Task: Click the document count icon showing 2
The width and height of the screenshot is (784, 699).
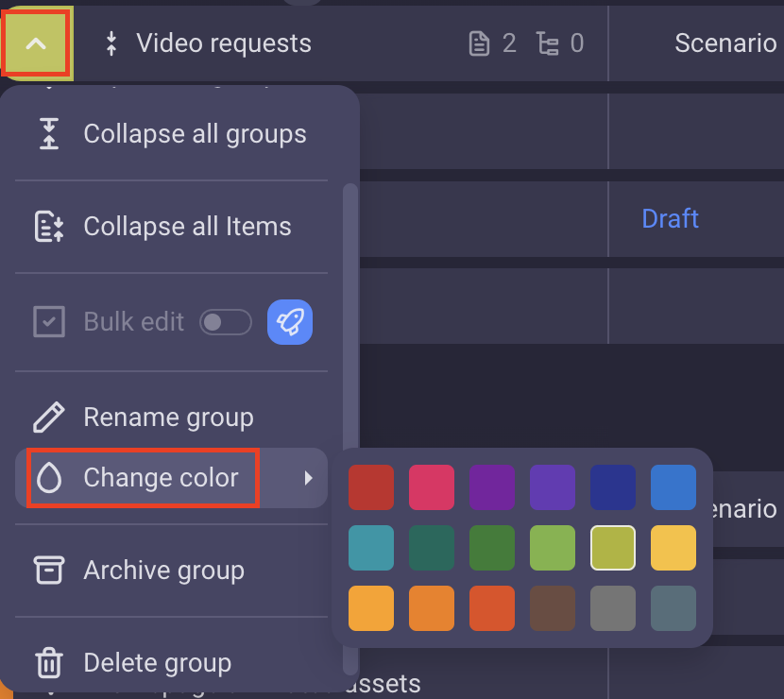Action: pos(481,43)
